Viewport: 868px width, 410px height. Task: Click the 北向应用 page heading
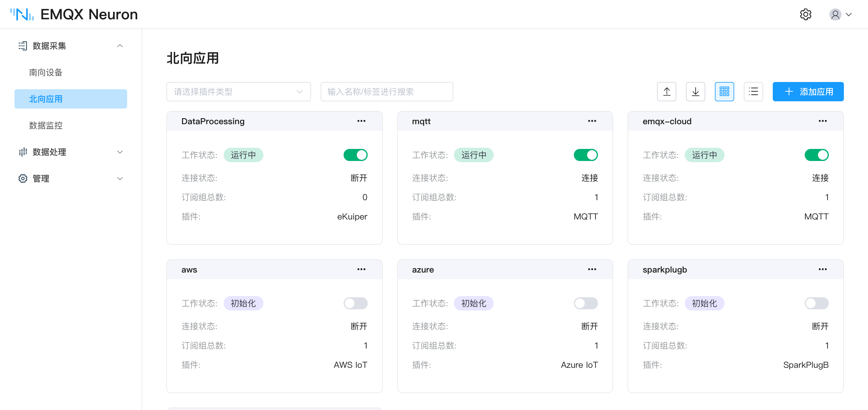pyautogui.click(x=193, y=58)
